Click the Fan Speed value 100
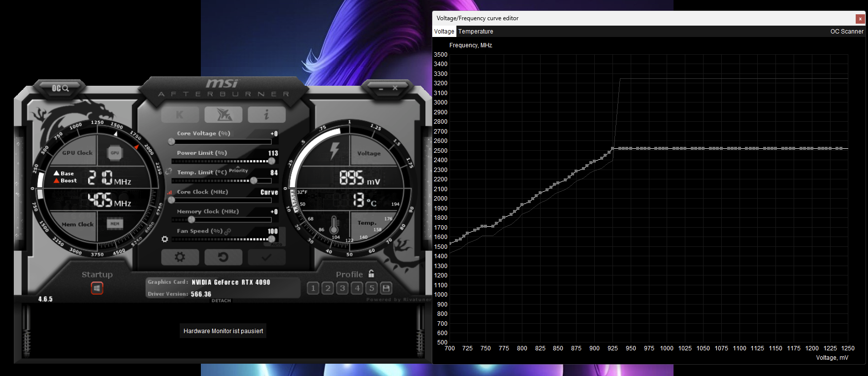This screenshot has height=376, width=868. (273, 231)
